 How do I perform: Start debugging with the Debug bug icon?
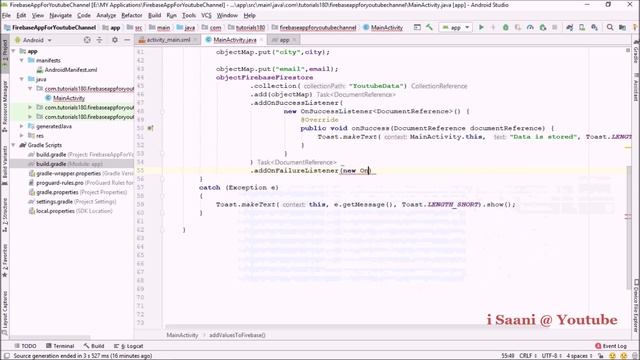tap(505, 27)
